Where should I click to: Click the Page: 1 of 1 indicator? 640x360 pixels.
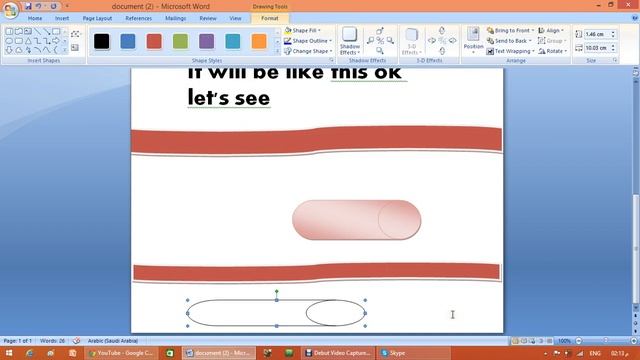pos(18,341)
